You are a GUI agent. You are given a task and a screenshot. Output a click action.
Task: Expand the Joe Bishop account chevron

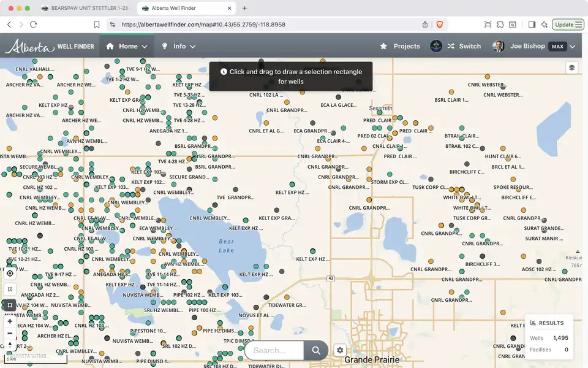pos(573,47)
